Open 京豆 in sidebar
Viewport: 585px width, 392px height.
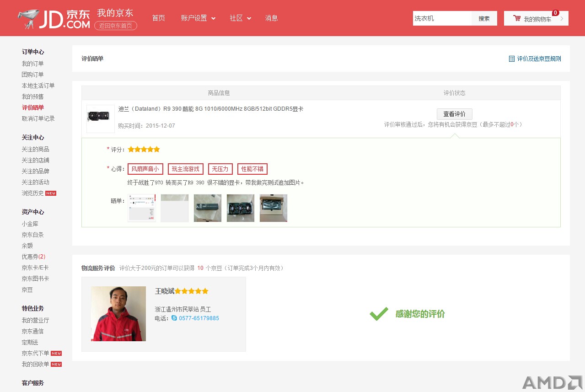point(27,290)
